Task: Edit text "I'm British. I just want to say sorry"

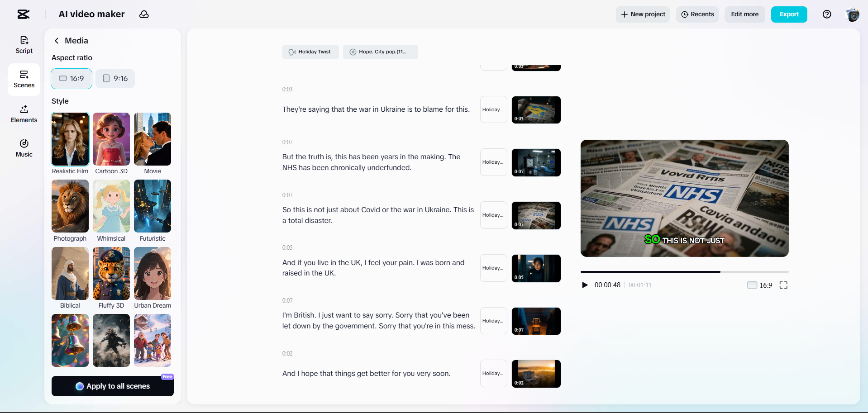Action: tap(379, 321)
